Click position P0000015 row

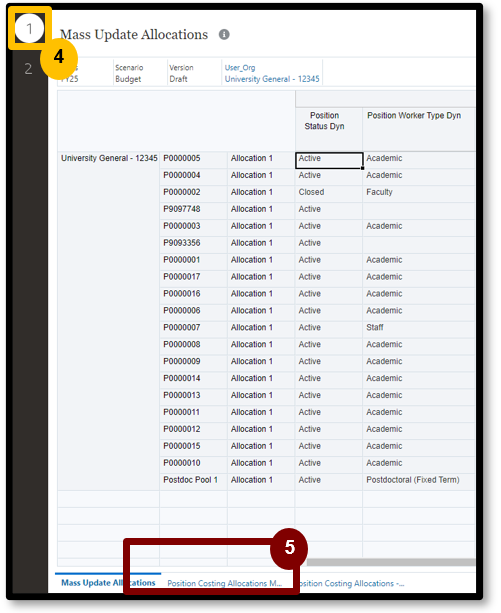(193, 446)
